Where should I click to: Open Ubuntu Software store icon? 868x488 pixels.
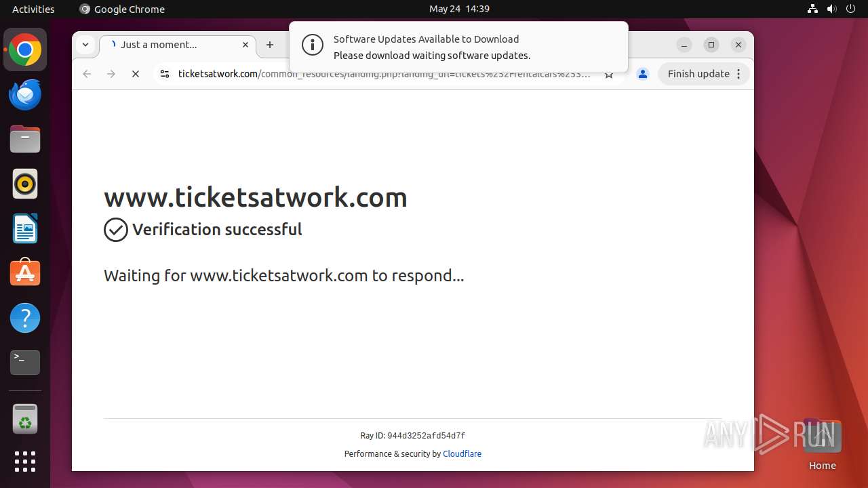[25, 272]
